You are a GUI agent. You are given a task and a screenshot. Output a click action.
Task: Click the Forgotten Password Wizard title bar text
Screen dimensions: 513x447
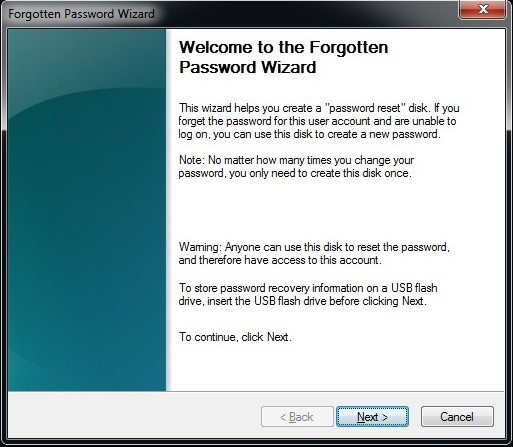tap(81, 14)
